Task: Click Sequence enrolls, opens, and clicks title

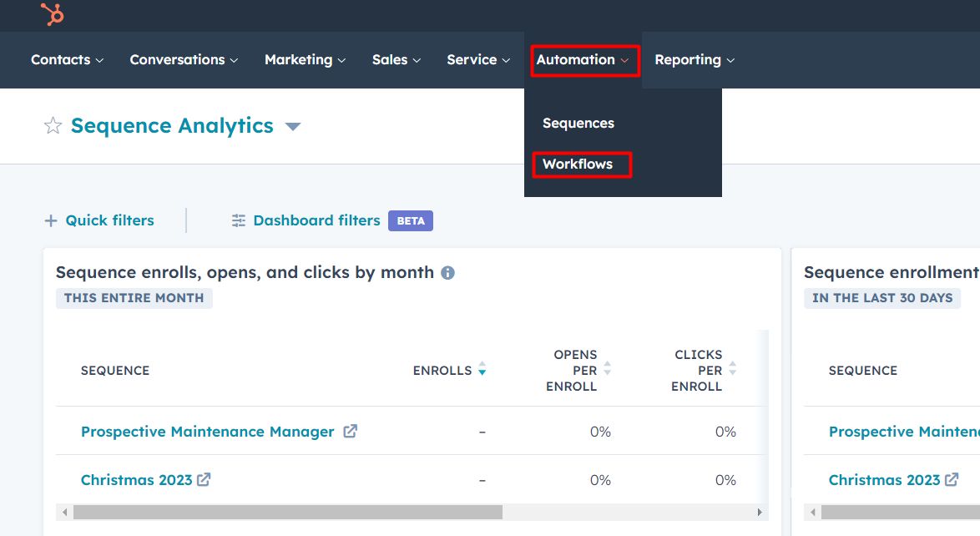Action: (x=245, y=273)
